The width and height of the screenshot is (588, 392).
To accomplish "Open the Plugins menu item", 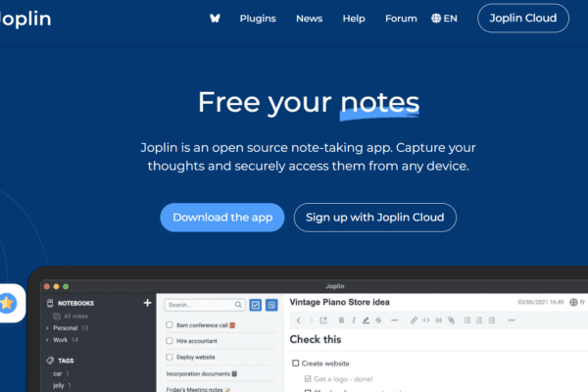I will tap(257, 19).
